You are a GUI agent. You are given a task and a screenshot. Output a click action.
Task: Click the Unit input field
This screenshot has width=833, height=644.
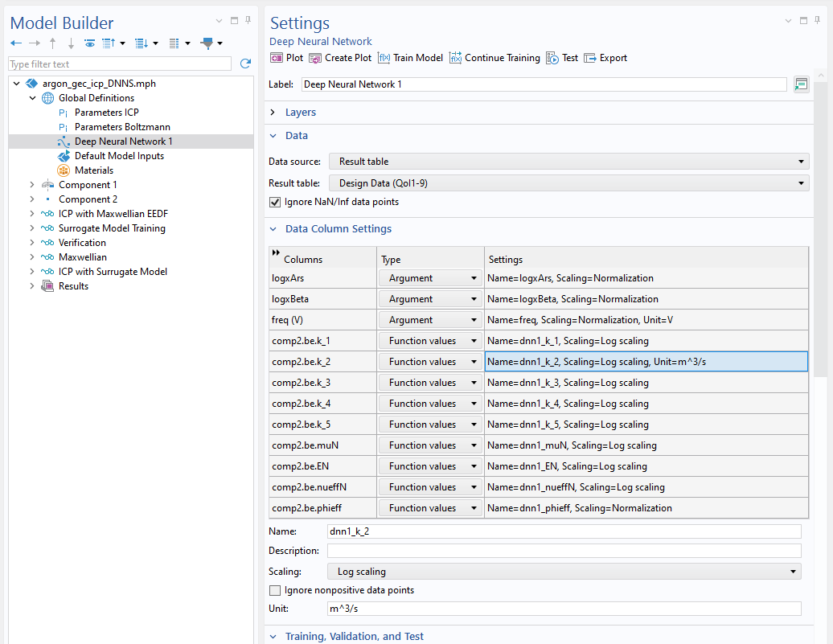[564, 609]
